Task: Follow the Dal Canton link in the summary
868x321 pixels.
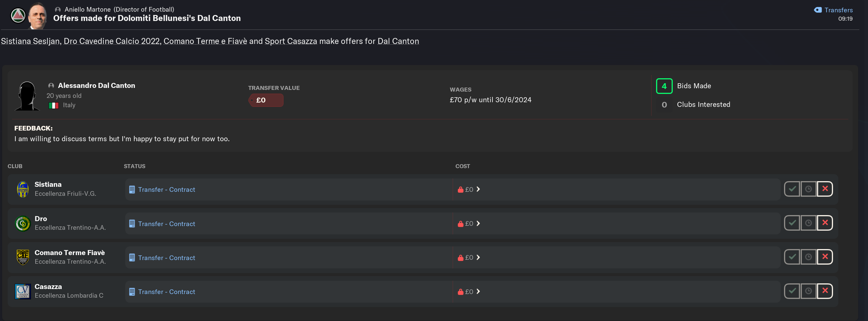Action: point(398,41)
